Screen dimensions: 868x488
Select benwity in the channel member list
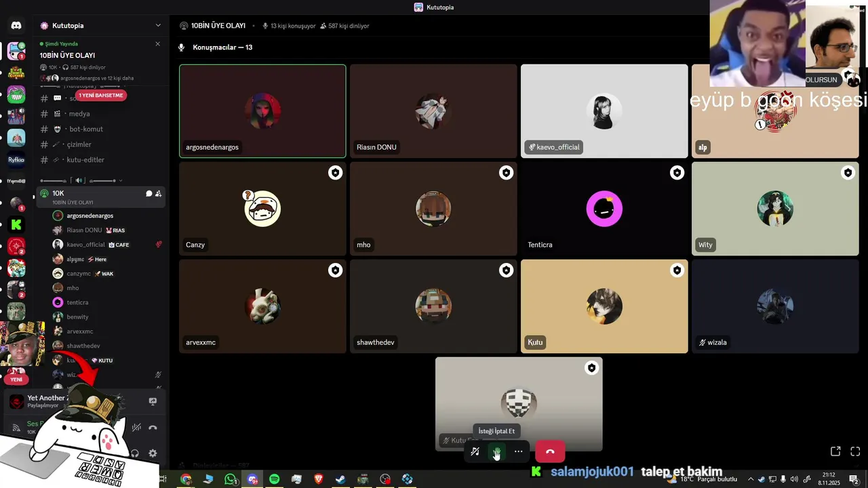point(107,317)
